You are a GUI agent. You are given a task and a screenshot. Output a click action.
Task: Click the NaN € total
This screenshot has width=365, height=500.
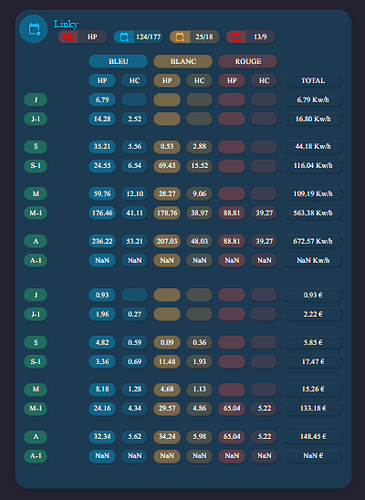[x=313, y=456]
